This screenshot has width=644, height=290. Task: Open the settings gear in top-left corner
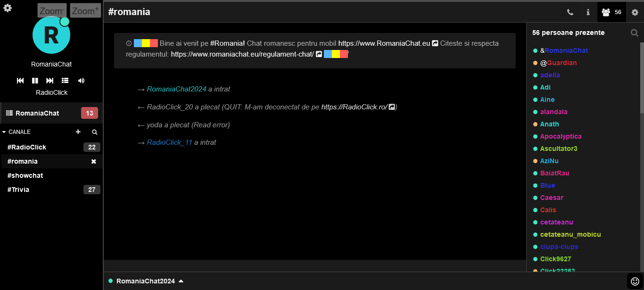(x=8, y=8)
